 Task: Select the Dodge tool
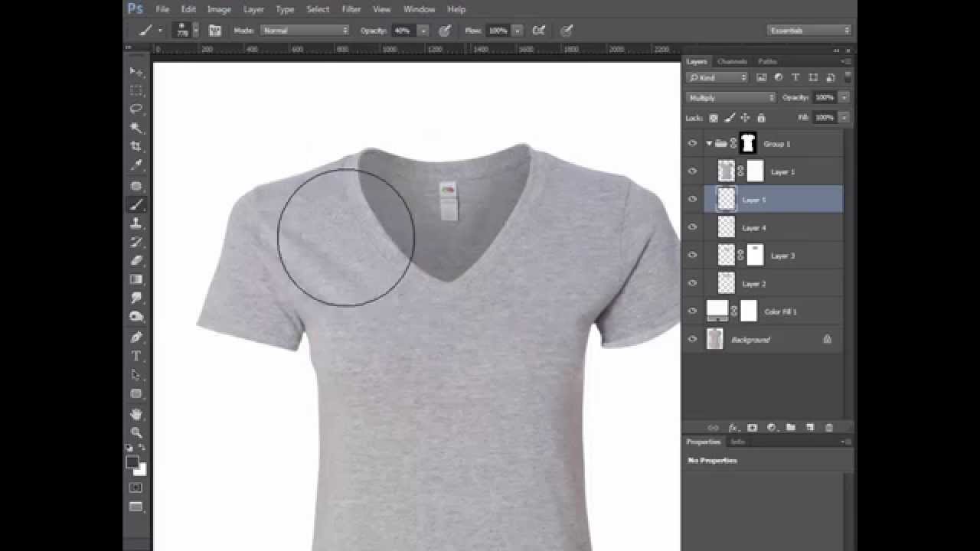click(136, 316)
